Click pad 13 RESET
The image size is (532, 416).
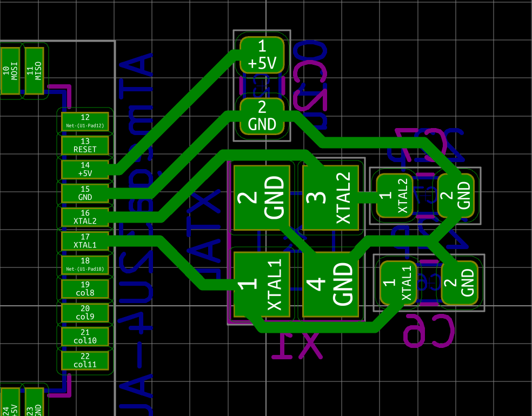click(85, 145)
